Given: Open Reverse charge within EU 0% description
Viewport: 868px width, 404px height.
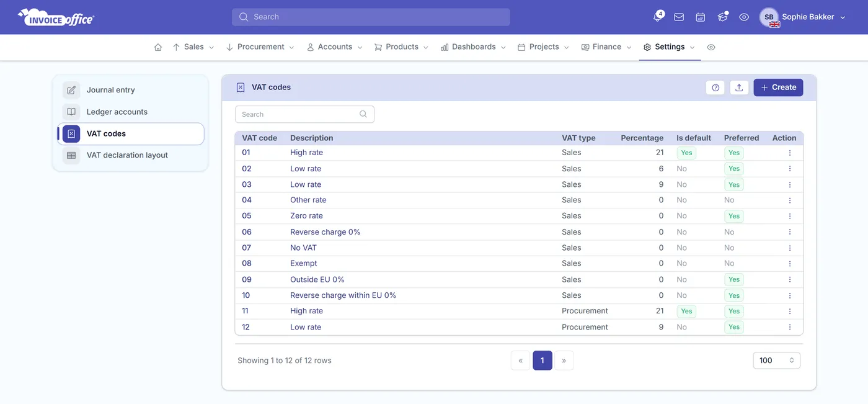Looking at the screenshot, I should click(343, 295).
